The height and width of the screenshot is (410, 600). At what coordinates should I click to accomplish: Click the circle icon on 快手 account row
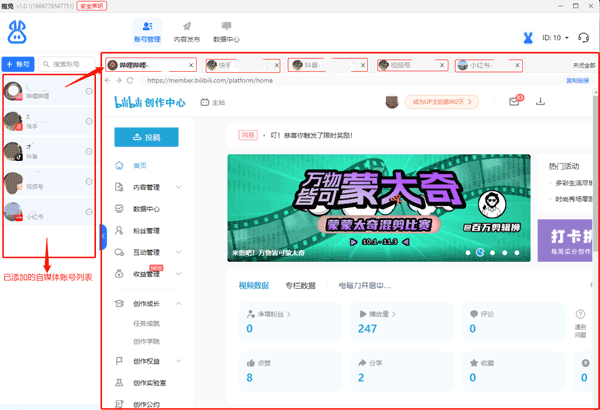89,121
